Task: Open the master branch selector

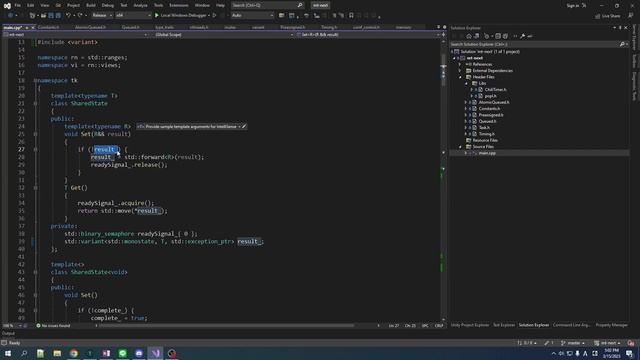Action: coord(573,343)
